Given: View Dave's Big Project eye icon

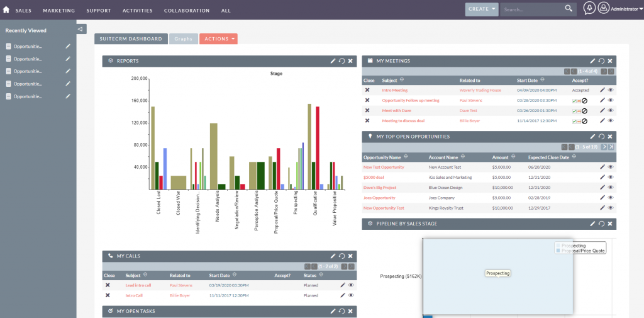Looking at the screenshot, I should [611, 188].
